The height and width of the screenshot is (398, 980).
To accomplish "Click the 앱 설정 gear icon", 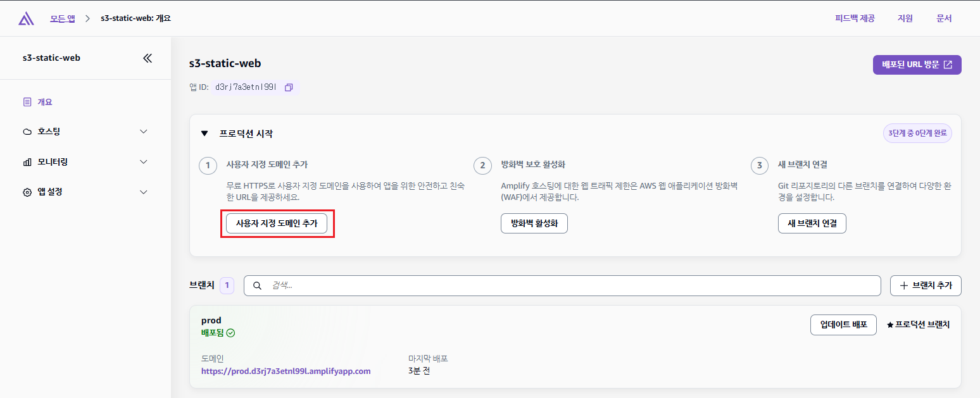I will tap(27, 192).
